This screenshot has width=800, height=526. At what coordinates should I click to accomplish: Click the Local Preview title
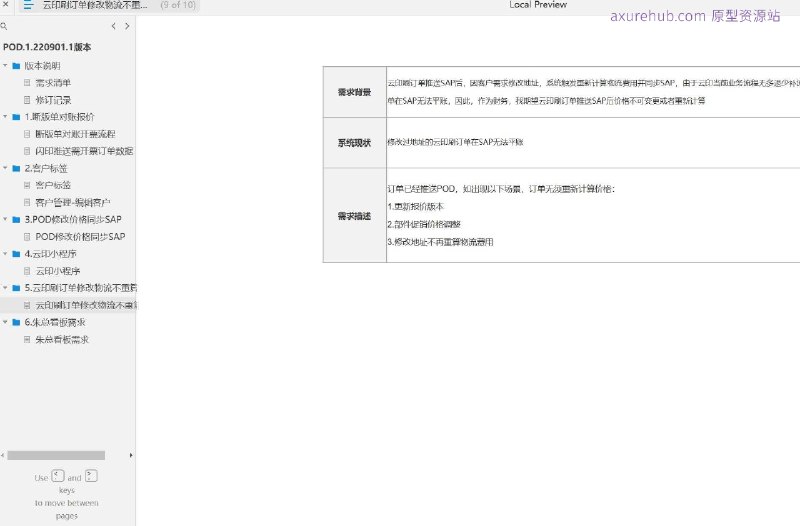coord(538,5)
